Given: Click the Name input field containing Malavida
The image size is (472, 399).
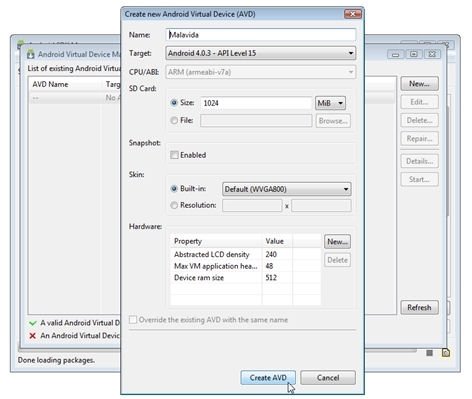Looking at the screenshot, I should [x=261, y=35].
